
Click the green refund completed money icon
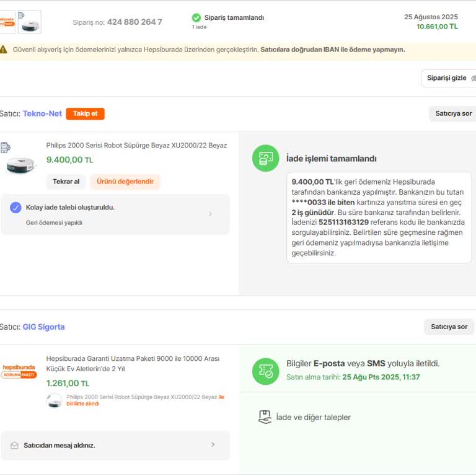[x=266, y=158]
